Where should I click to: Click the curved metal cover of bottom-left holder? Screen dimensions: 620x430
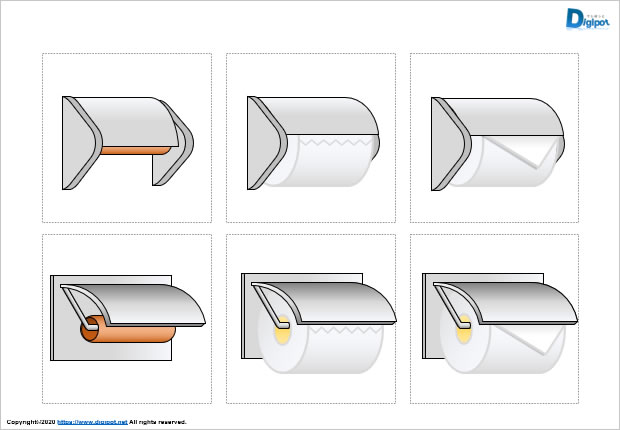pyautogui.click(x=136, y=305)
